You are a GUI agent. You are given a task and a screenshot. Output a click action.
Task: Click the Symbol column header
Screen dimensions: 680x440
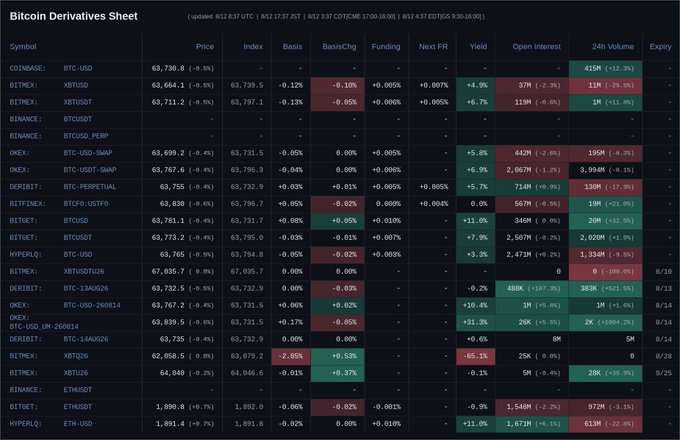tap(23, 46)
